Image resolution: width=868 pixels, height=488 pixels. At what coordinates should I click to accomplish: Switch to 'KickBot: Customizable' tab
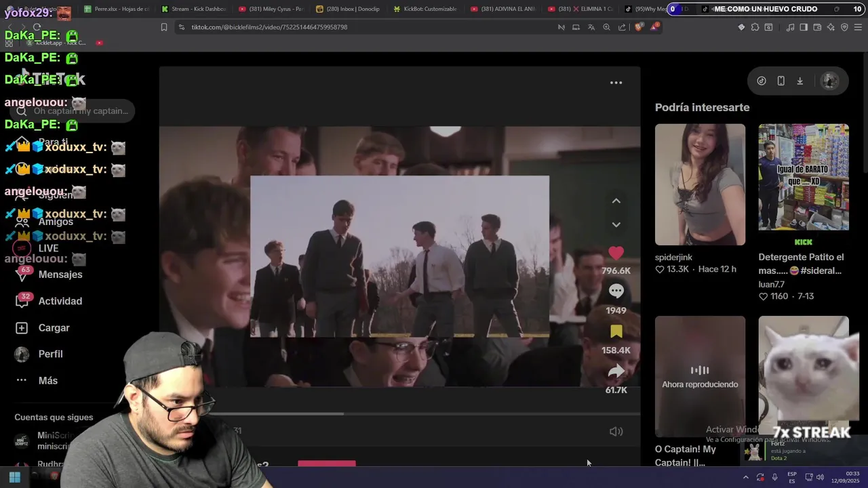(x=425, y=9)
